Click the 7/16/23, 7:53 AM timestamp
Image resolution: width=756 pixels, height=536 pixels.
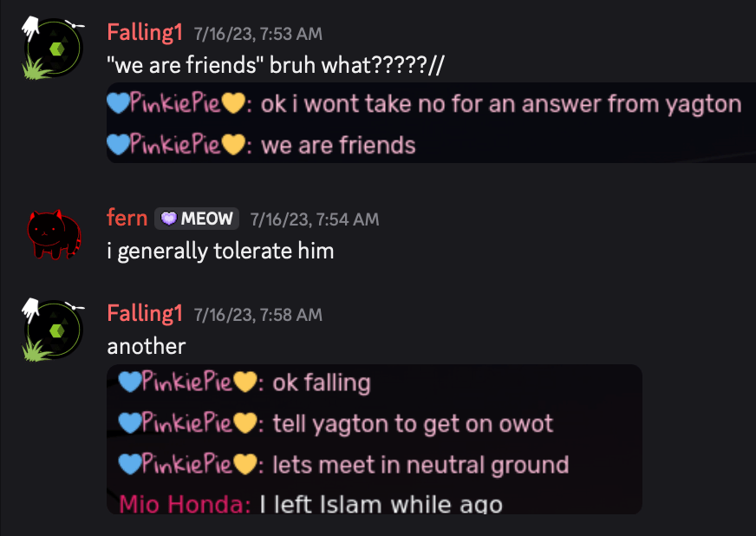click(258, 34)
